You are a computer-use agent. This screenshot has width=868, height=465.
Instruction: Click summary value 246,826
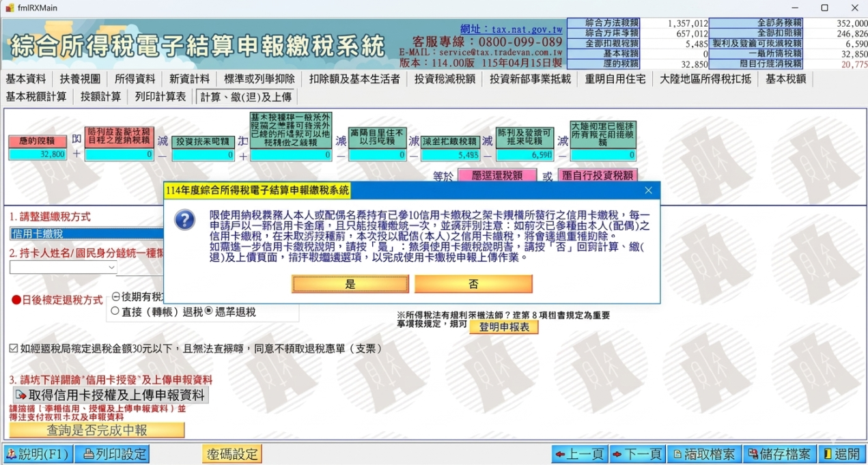(852, 33)
